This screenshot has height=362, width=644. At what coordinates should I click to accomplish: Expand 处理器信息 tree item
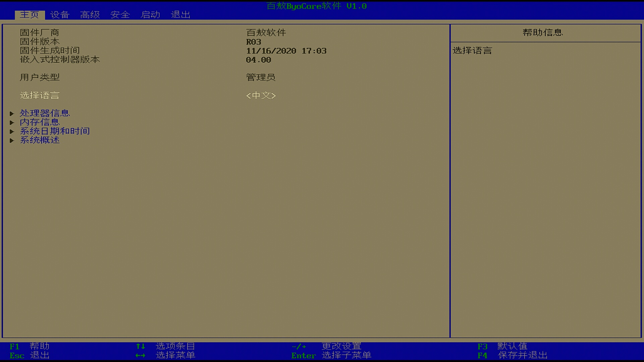coord(44,113)
